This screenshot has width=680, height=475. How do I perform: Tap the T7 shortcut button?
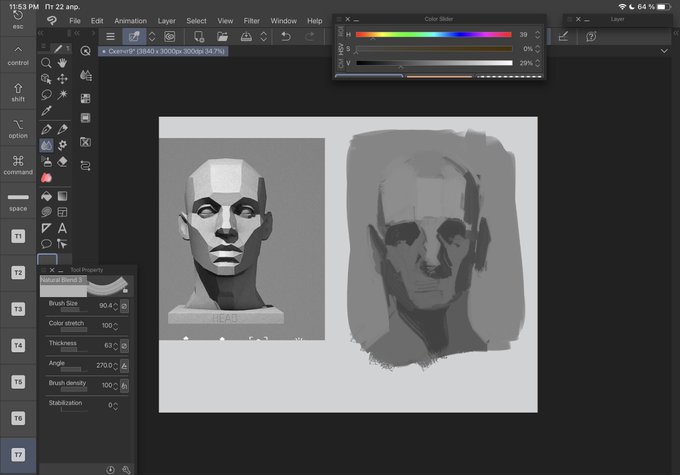18,455
